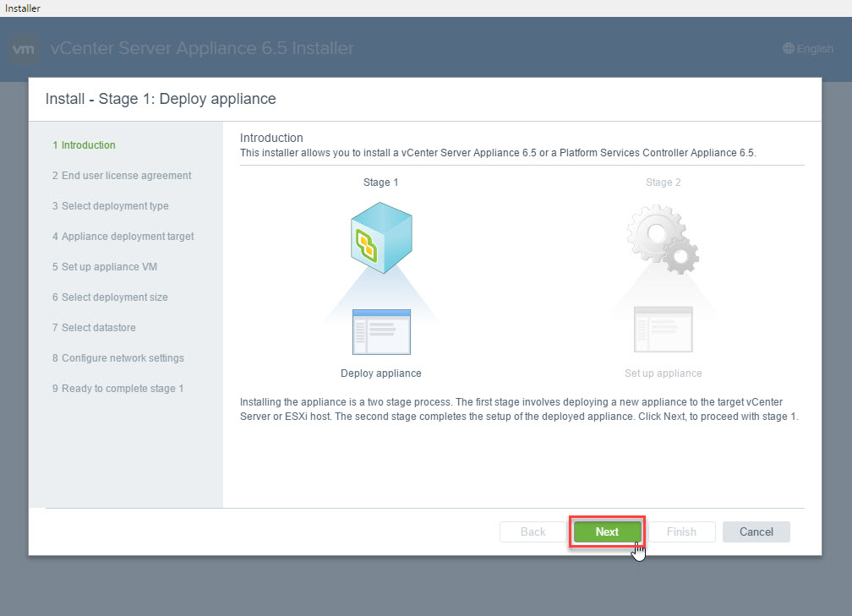Click the Deploy appliance window thumbnail
Viewport: 852px width, 616px height.
click(x=380, y=332)
